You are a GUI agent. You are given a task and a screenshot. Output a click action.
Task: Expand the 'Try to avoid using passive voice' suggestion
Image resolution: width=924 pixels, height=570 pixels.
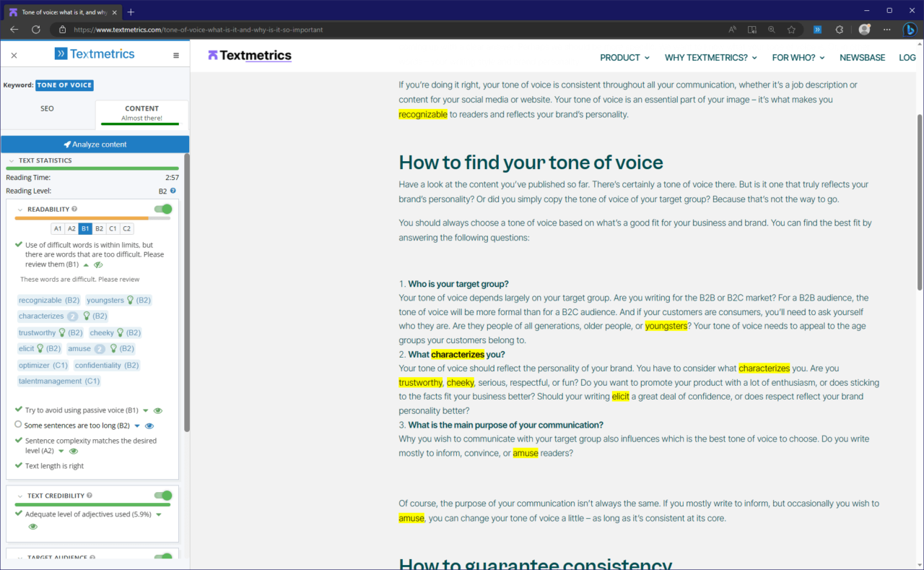tap(145, 410)
